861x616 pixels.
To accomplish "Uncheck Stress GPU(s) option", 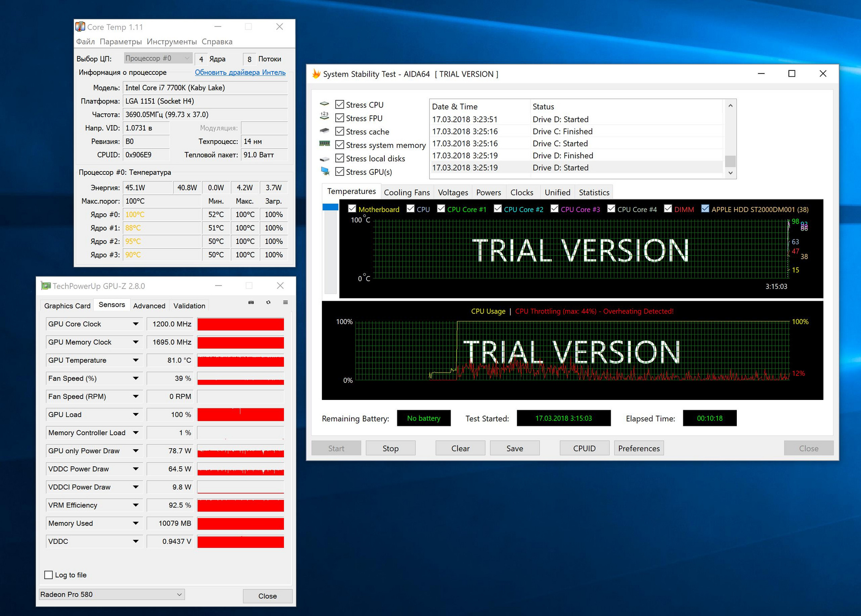I will [x=340, y=172].
